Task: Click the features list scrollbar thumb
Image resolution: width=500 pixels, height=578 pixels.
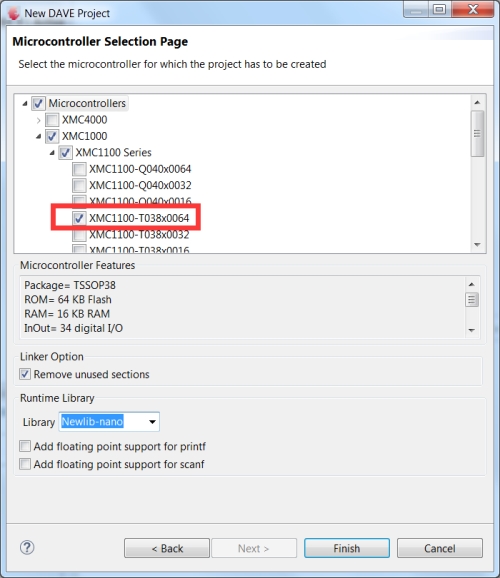Action: click(x=472, y=300)
